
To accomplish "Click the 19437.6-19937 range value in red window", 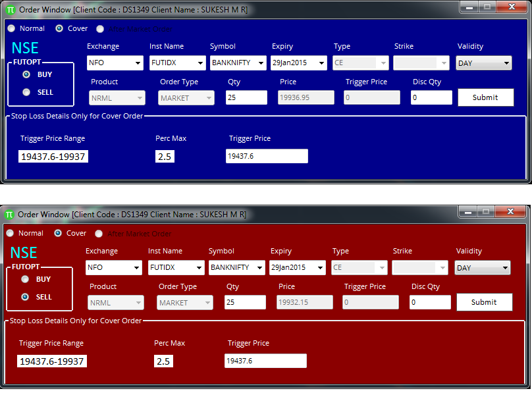I will (x=51, y=361).
